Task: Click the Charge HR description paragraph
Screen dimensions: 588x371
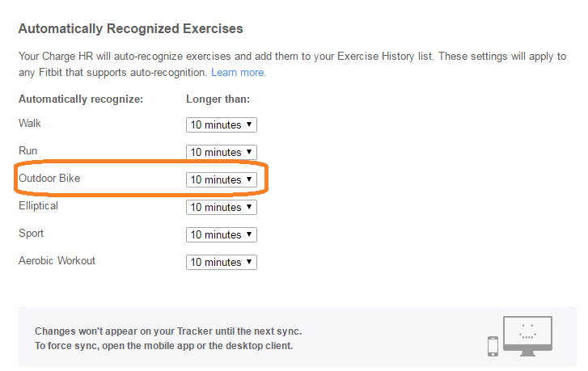Action: coord(291,58)
